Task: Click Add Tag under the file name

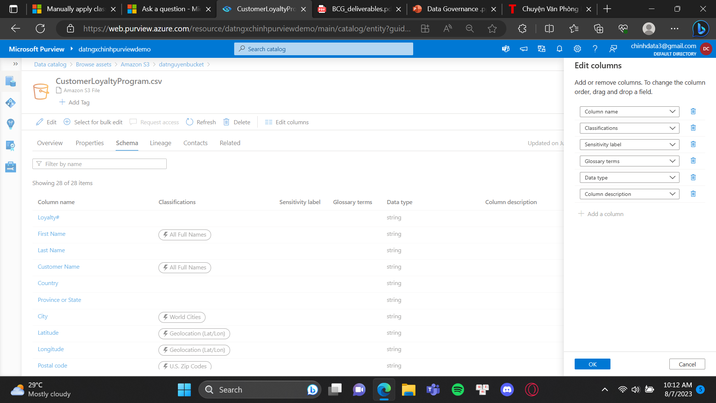Action: pyautogui.click(x=74, y=102)
